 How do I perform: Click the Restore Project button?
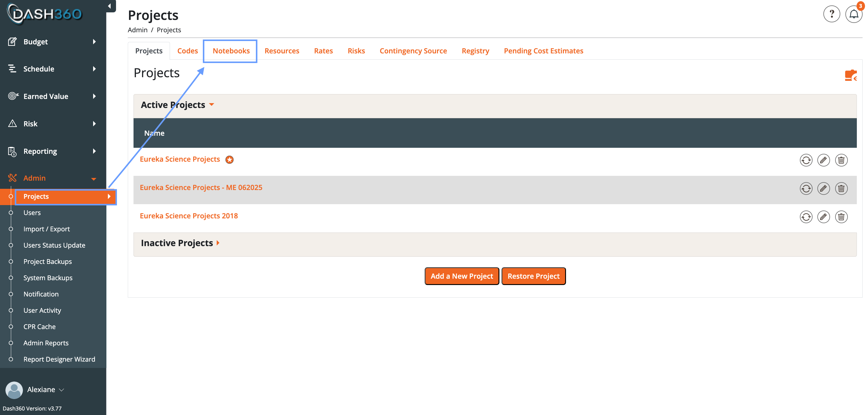tap(533, 276)
